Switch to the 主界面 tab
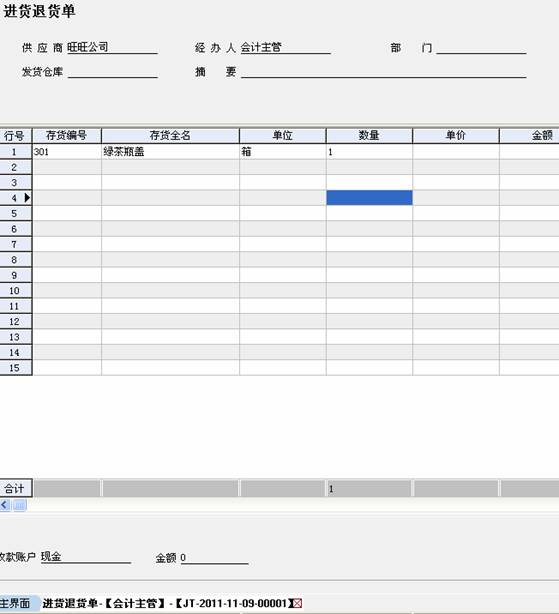 point(16,603)
